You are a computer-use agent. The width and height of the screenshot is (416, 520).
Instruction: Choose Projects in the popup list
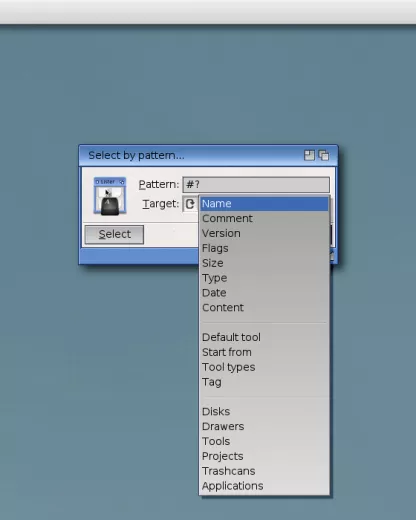[264, 456]
